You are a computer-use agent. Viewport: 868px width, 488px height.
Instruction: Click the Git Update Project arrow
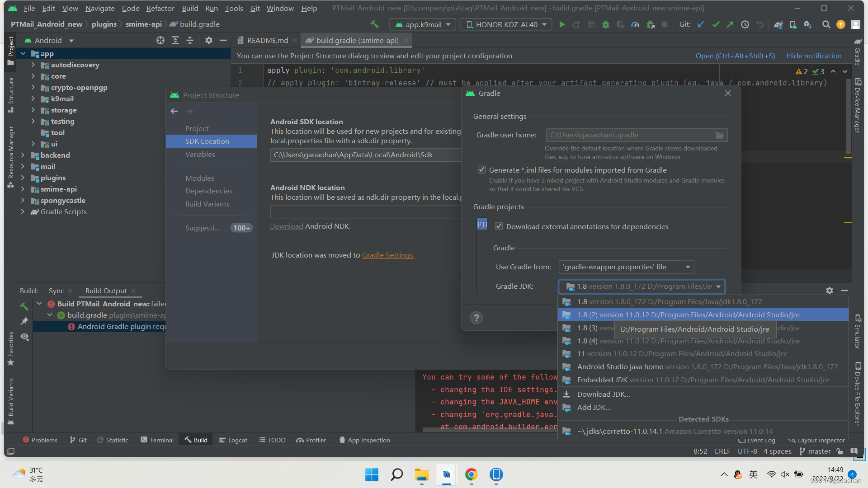[701, 25]
